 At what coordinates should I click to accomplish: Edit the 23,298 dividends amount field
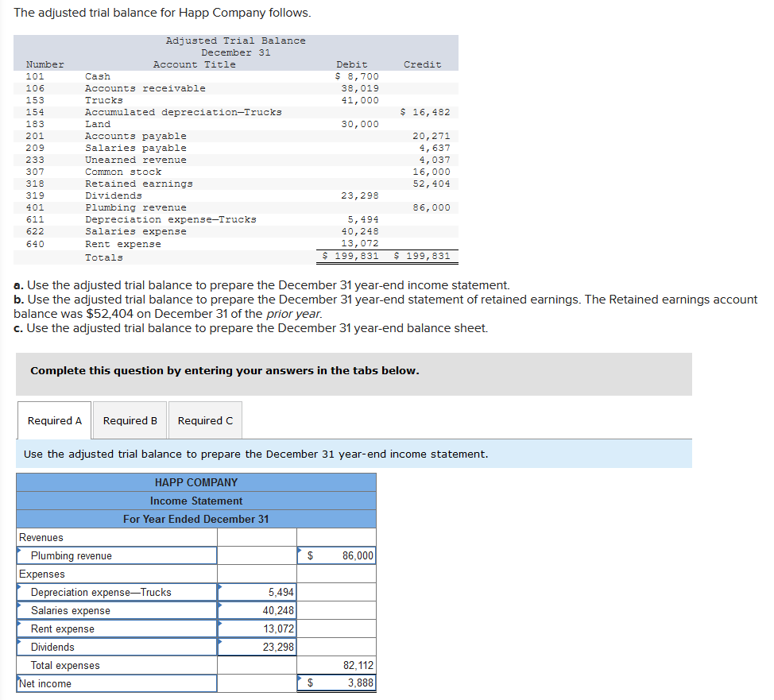(257, 647)
